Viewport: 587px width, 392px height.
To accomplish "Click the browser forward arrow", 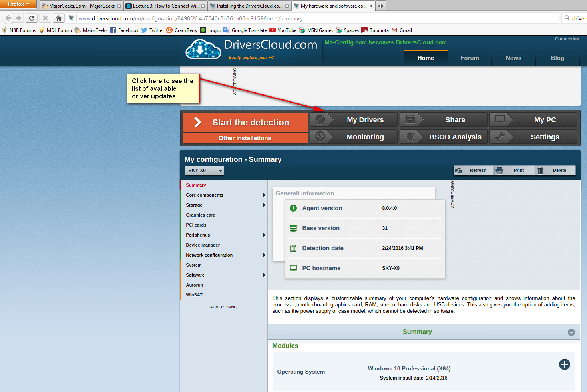I will 18,18.
